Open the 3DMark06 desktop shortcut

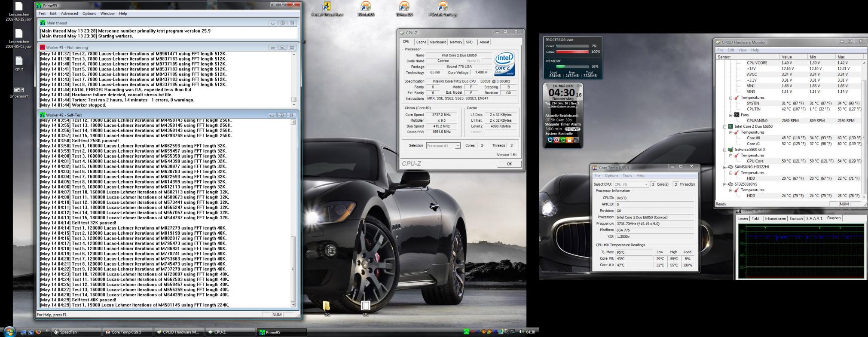pos(366,8)
